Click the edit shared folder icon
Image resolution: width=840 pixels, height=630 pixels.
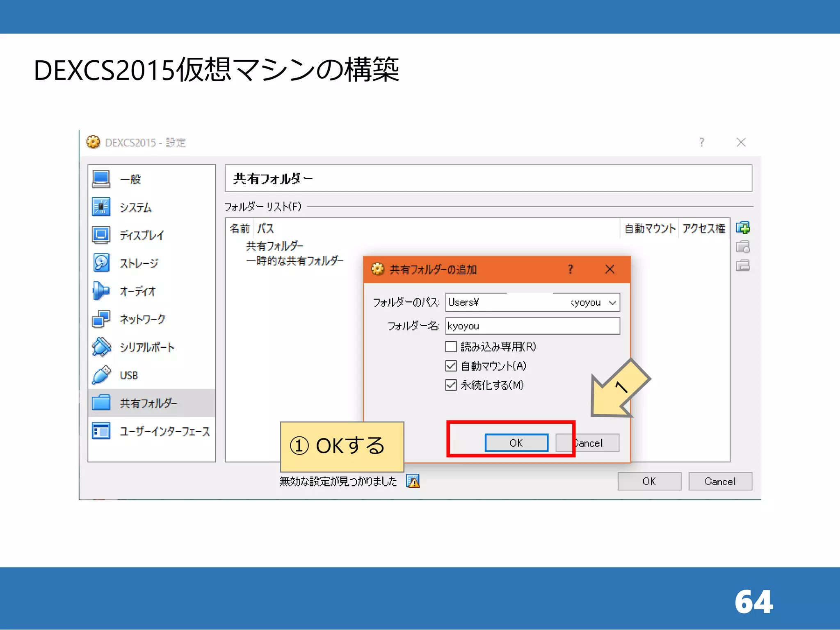coord(743,247)
